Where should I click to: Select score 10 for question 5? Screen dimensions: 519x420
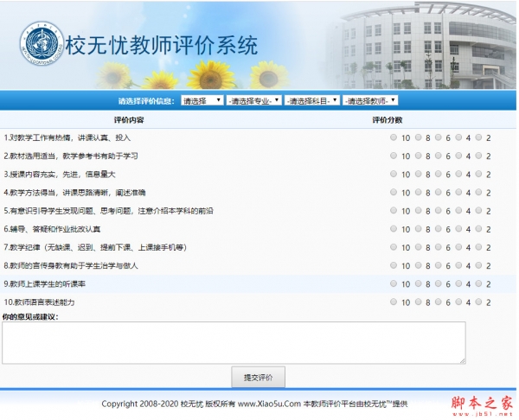pyautogui.click(x=394, y=210)
